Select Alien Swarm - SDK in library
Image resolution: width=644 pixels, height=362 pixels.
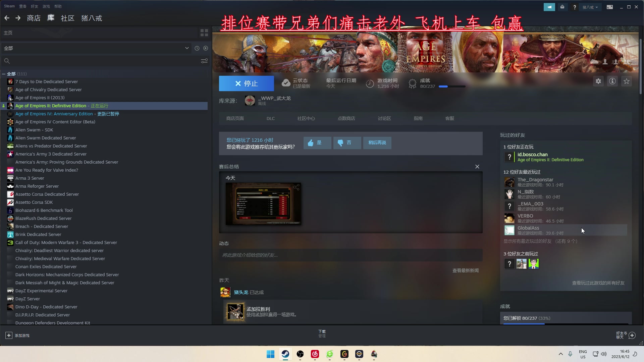pos(34,130)
